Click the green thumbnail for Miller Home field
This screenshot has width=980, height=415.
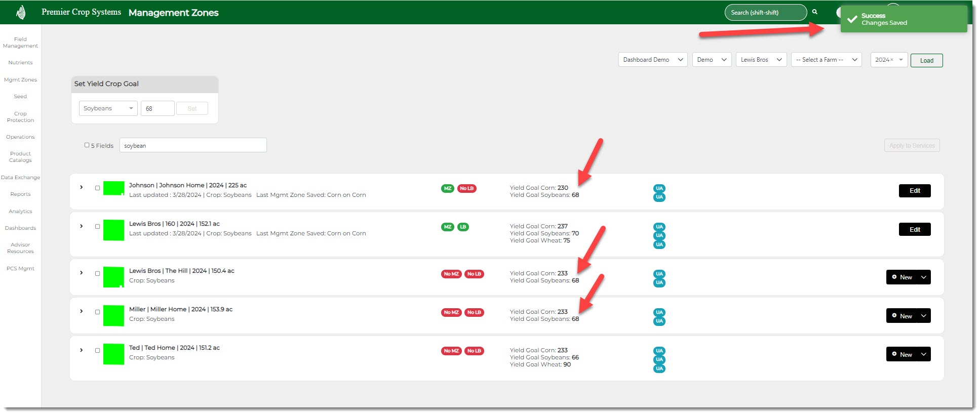point(113,315)
